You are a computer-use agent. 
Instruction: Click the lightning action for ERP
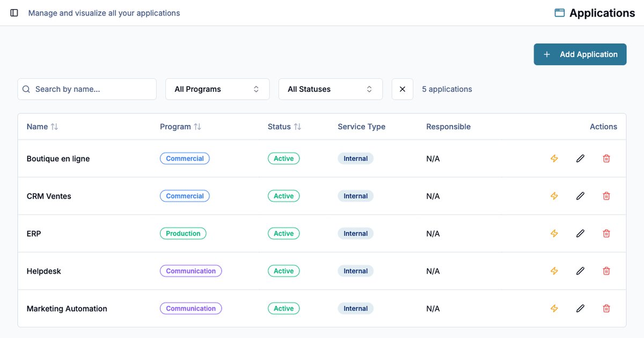pyautogui.click(x=554, y=233)
